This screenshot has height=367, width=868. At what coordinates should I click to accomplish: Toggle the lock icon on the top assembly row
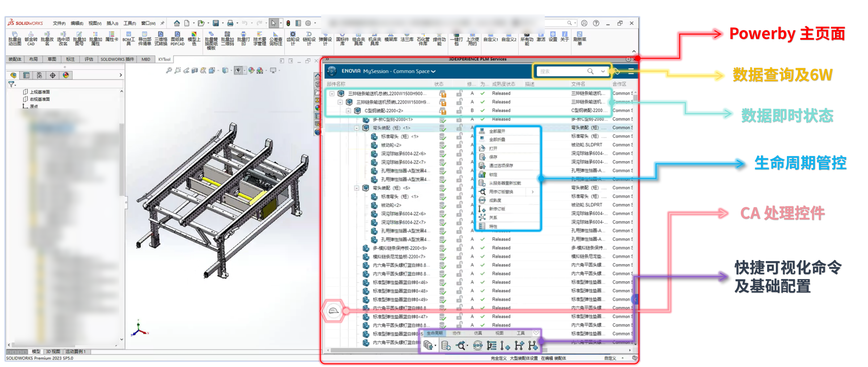(x=459, y=93)
